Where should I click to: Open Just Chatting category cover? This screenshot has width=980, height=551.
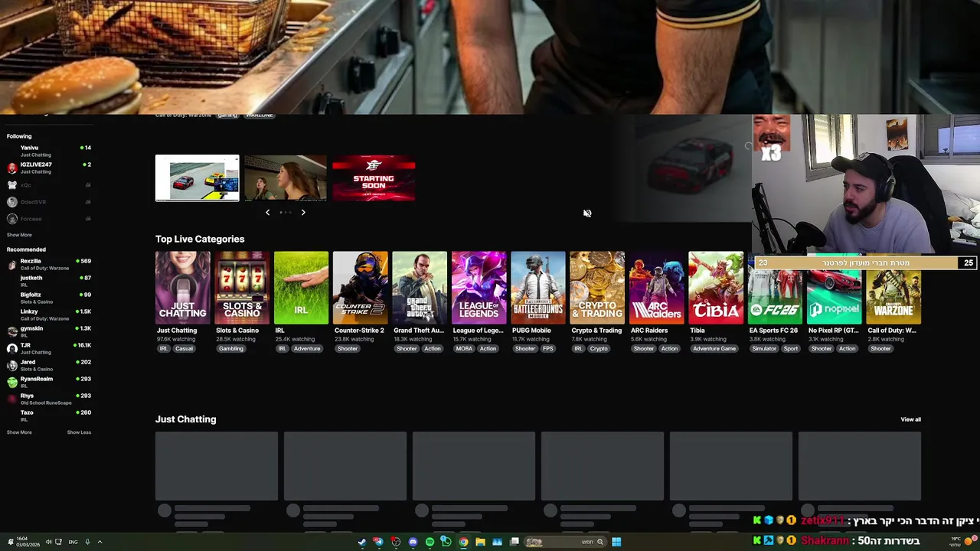182,287
